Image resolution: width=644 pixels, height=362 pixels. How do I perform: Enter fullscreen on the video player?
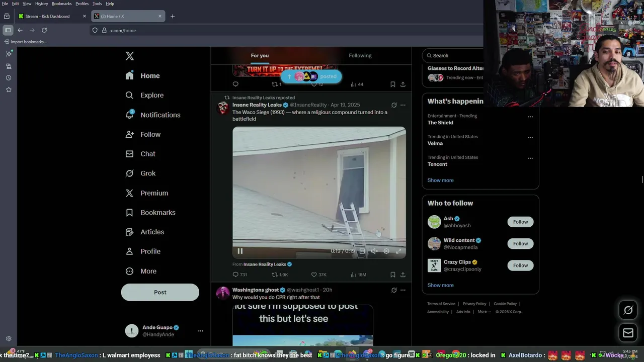pyautogui.click(x=398, y=251)
